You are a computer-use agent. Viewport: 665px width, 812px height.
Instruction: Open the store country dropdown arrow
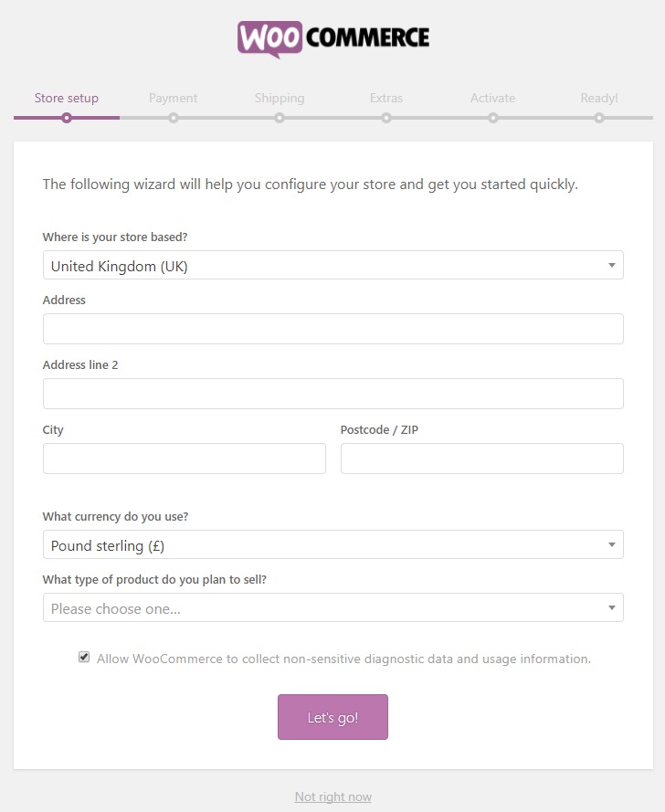coord(612,265)
